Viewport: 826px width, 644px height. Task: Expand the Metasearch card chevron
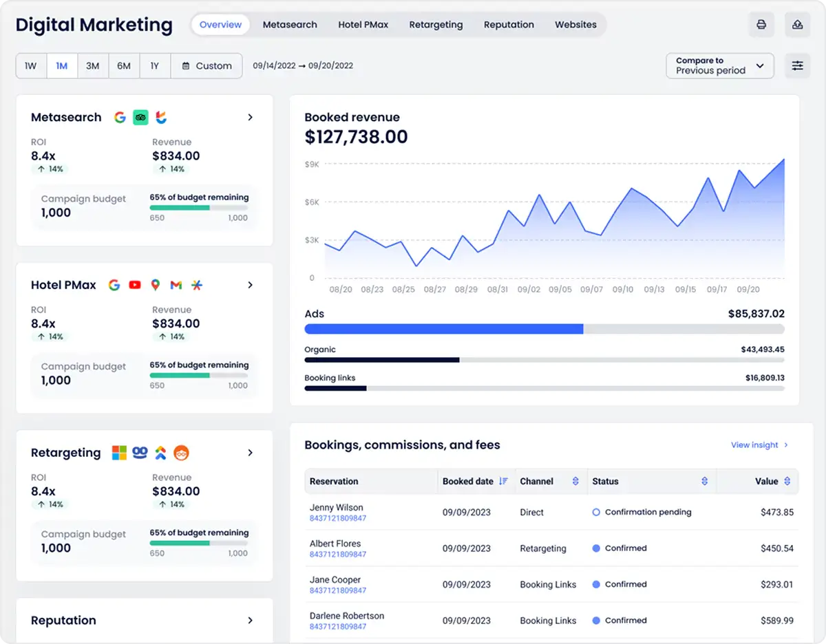(x=250, y=118)
